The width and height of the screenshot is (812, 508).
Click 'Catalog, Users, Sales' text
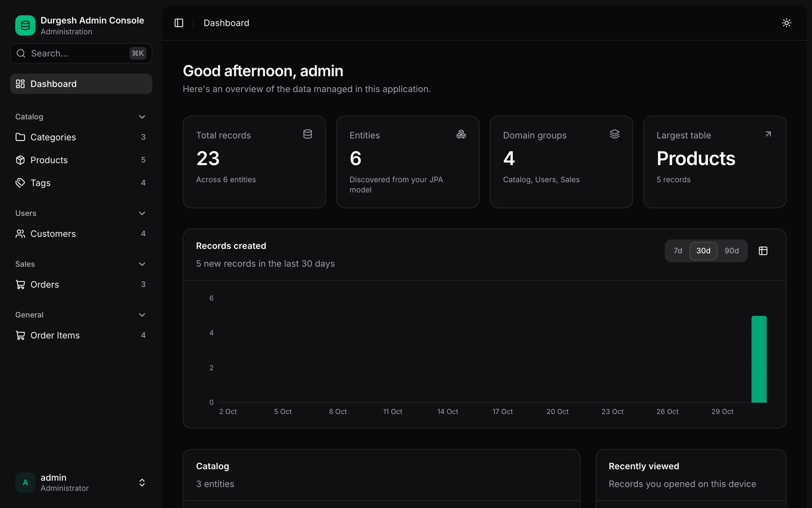pyautogui.click(x=541, y=179)
